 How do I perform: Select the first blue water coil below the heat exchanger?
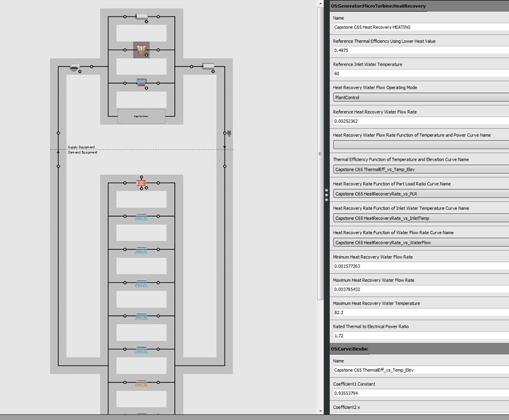(x=141, y=217)
